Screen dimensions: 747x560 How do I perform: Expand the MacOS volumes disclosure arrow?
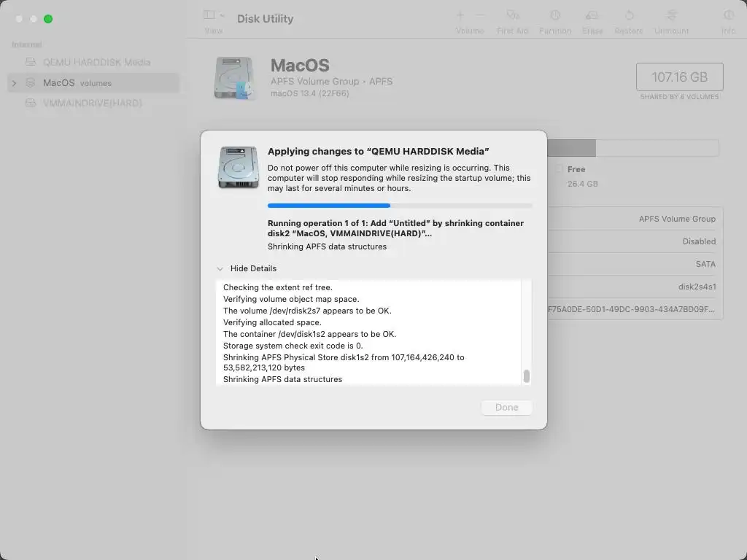(15, 83)
